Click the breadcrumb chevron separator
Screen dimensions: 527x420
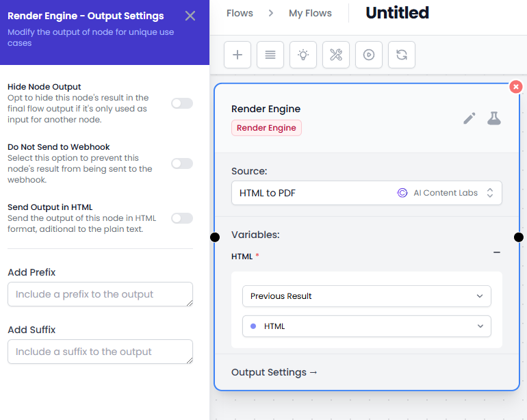pos(271,13)
